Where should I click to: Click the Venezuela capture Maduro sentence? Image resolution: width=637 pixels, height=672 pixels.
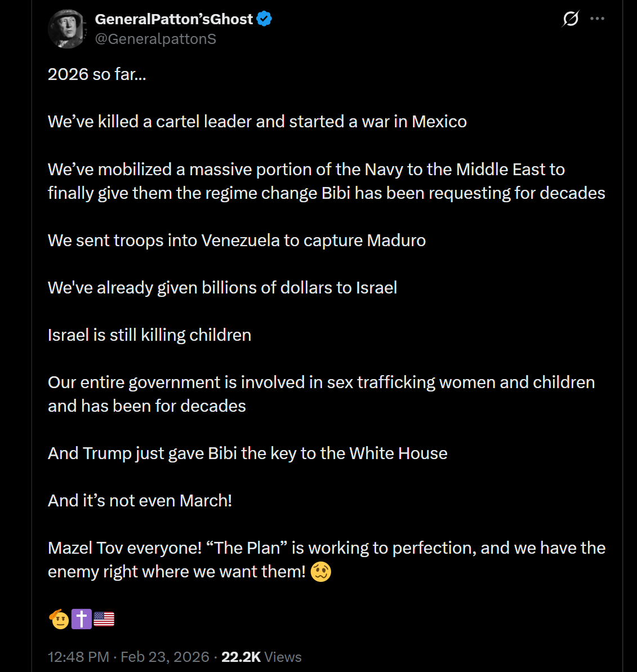coord(237,241)
